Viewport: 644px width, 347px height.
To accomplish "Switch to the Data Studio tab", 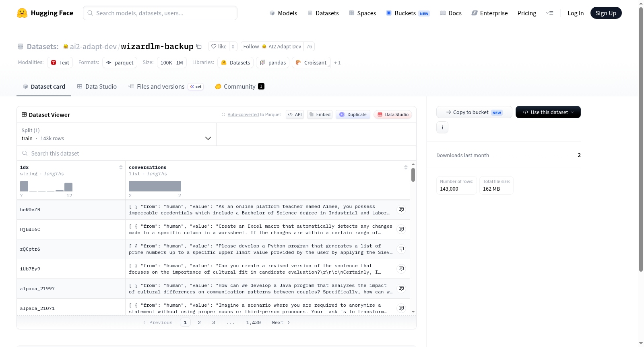I will click(97, 87).
